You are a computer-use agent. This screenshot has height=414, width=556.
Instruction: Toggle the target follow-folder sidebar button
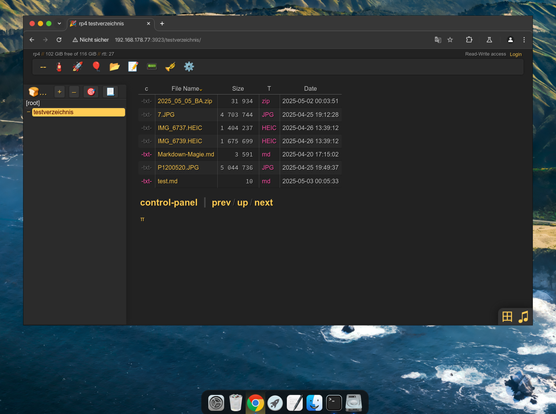pos(91,92)
